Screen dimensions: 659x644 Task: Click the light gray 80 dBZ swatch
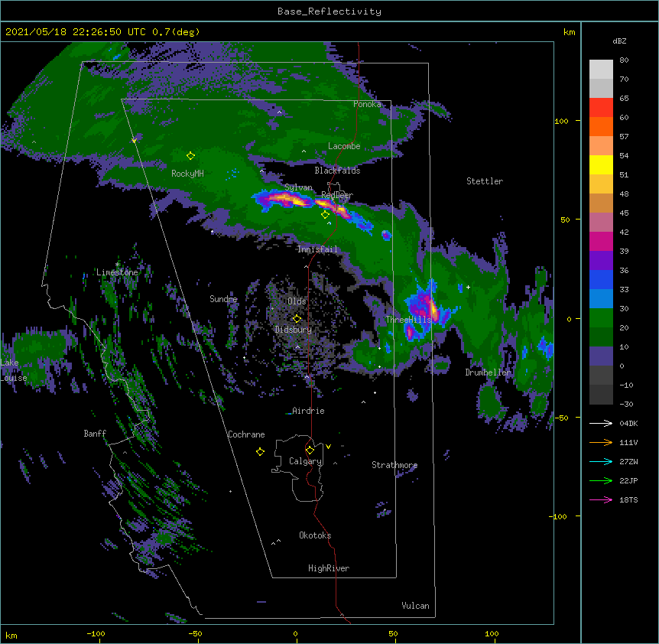601,70
